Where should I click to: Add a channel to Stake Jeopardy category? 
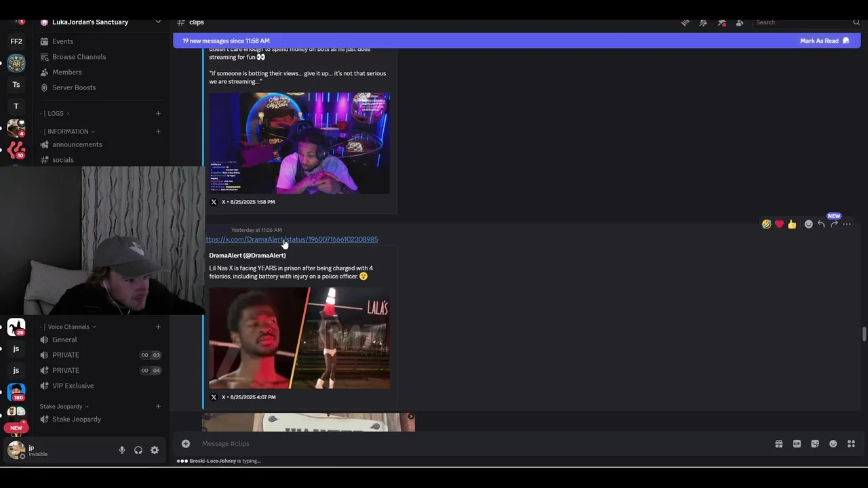(158, 407)
